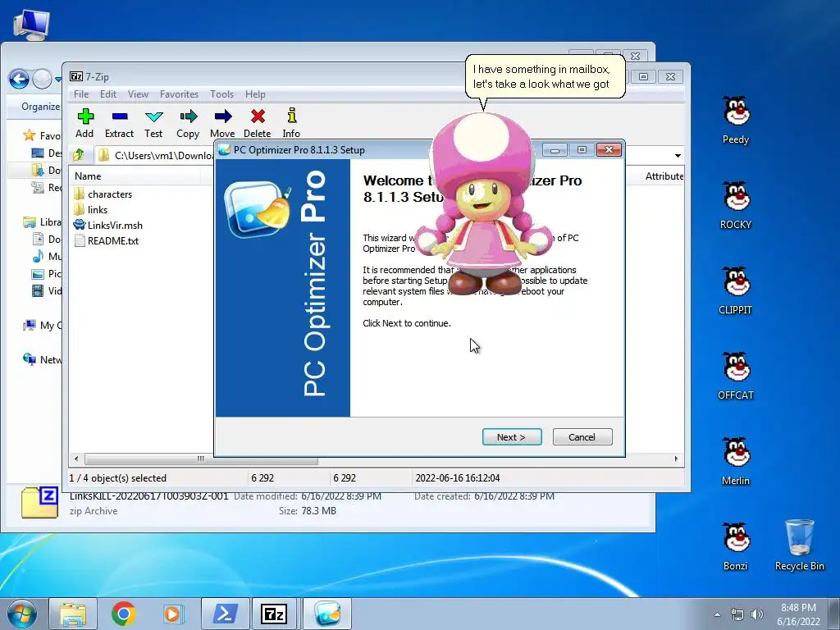Click the Move toolbar icon in 7-Zip
This screenshot has width=840, height=630.
pos(222,123)
